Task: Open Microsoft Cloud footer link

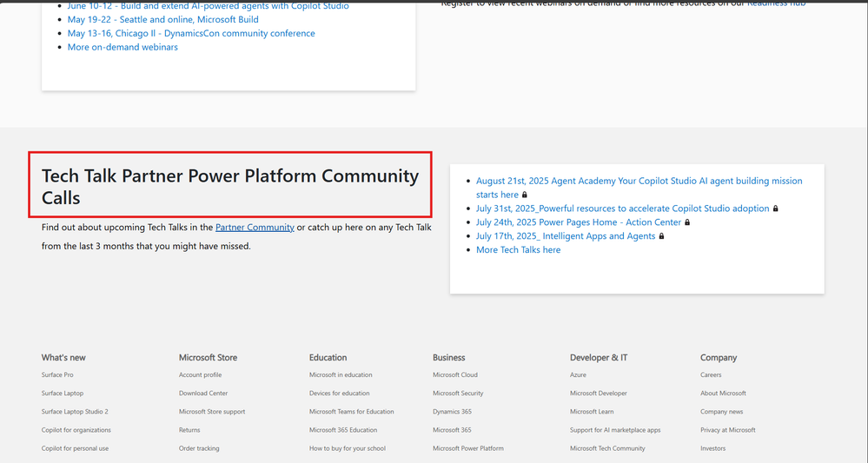Action: (x=455, y=375)
